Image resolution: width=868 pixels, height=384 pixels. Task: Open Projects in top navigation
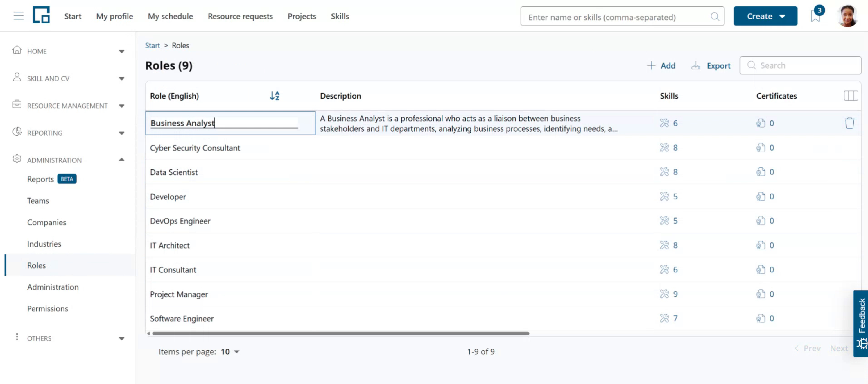pos(302,16)
